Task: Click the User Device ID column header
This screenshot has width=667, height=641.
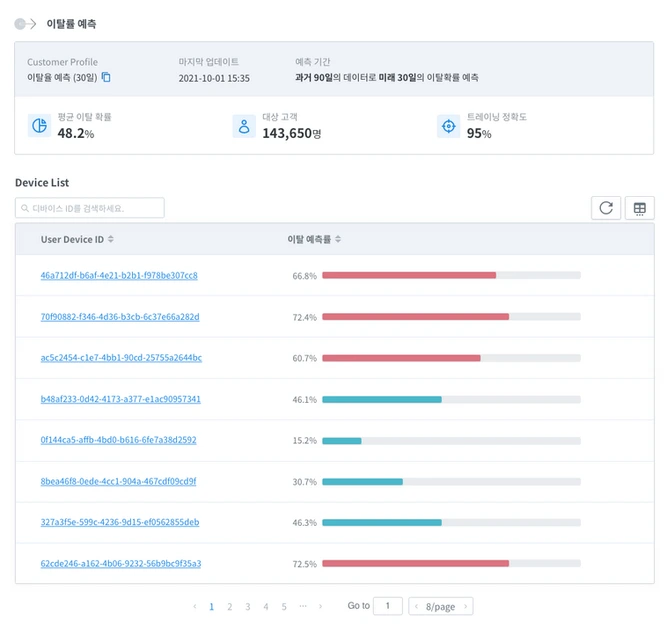Action: (x=72, y=239)
